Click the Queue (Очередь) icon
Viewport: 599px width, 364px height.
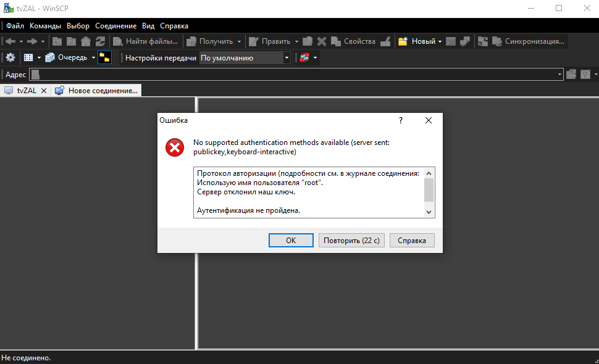pos(51,58)
